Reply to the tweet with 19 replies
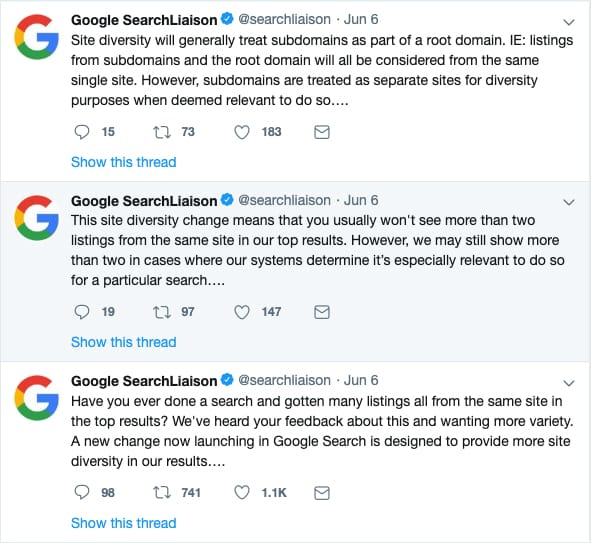This screenshot has height=543, width=591. click(82, 312)
